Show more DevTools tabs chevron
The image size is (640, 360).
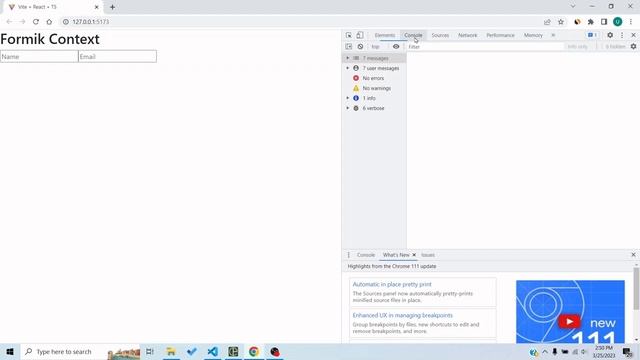click(553, 35)
